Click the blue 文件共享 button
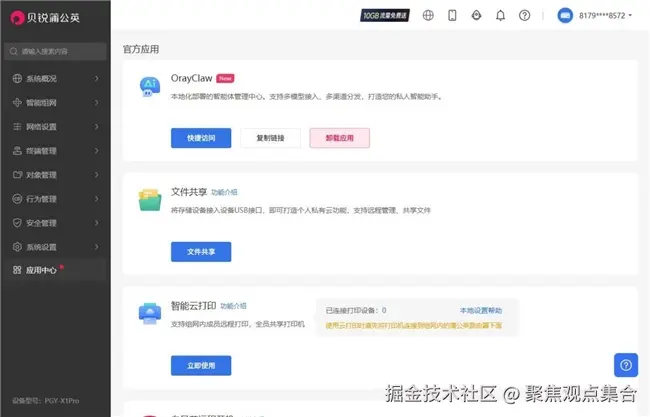 (201, 252)
